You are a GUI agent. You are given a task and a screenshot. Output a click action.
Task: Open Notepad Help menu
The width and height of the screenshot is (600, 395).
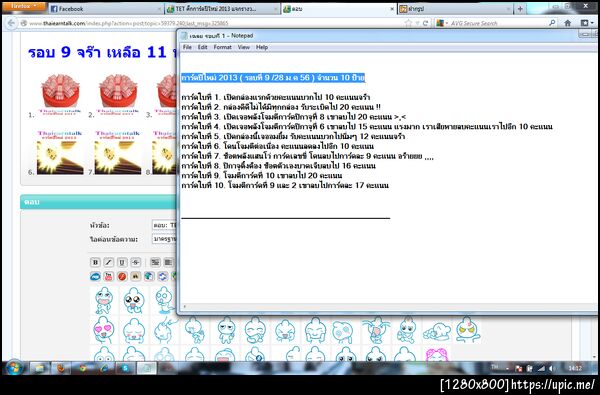pyautogui.click(x=262, y=47)
